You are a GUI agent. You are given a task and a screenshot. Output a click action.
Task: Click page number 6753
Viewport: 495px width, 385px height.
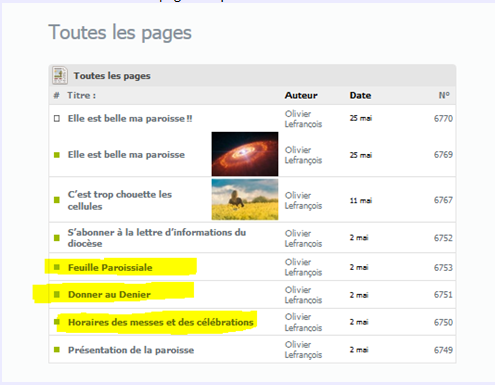click(443, 268)
